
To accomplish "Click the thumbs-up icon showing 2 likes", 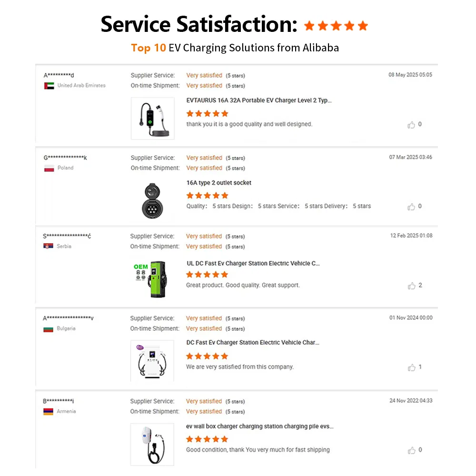I will point(412,286).
